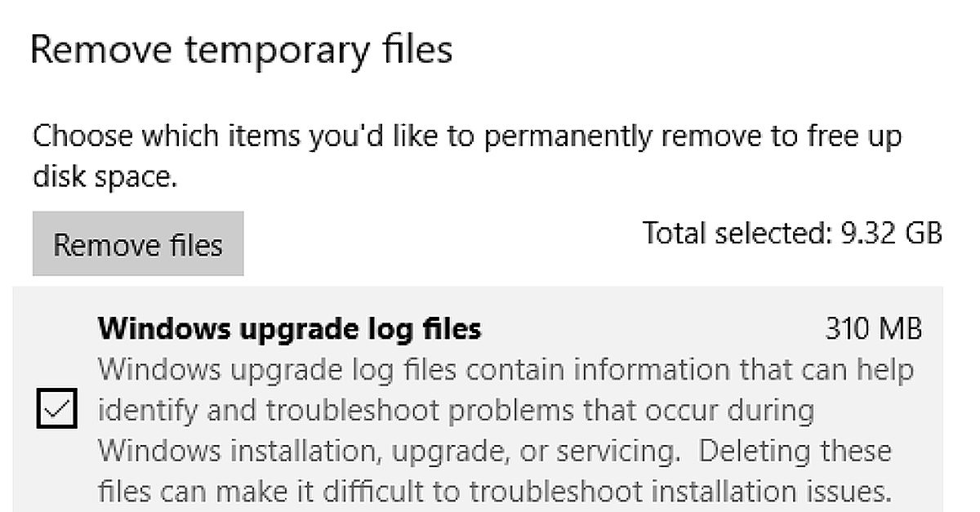The image size is (980, 512).
Task: Click the disk space text line
Action: click(105, 176)
